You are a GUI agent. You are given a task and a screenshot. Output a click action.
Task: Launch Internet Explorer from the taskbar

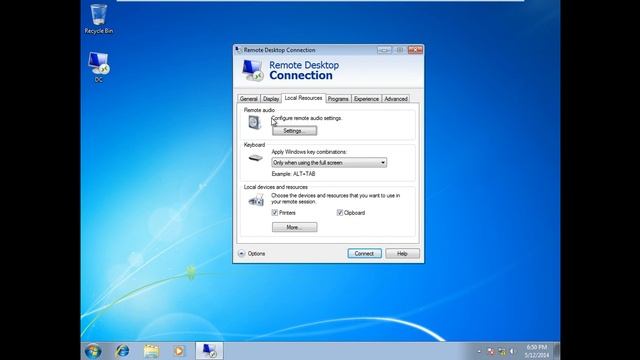point(122,351)
